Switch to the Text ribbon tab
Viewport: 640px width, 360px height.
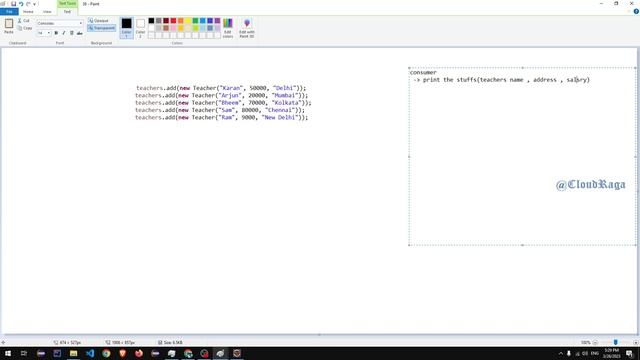[x=67, y=11]
